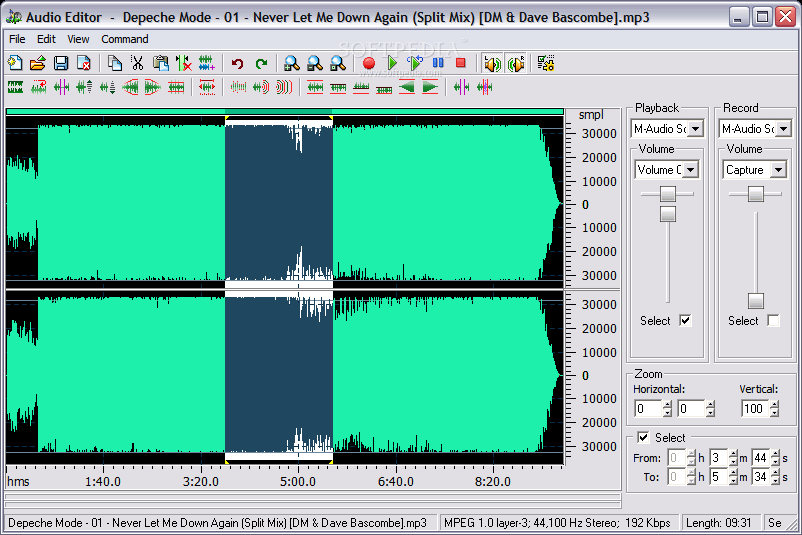Image resolution: width=802 pixels, height=535 pixels.
Task: Expand the Record device dropdown
Action: coord(784,128)
